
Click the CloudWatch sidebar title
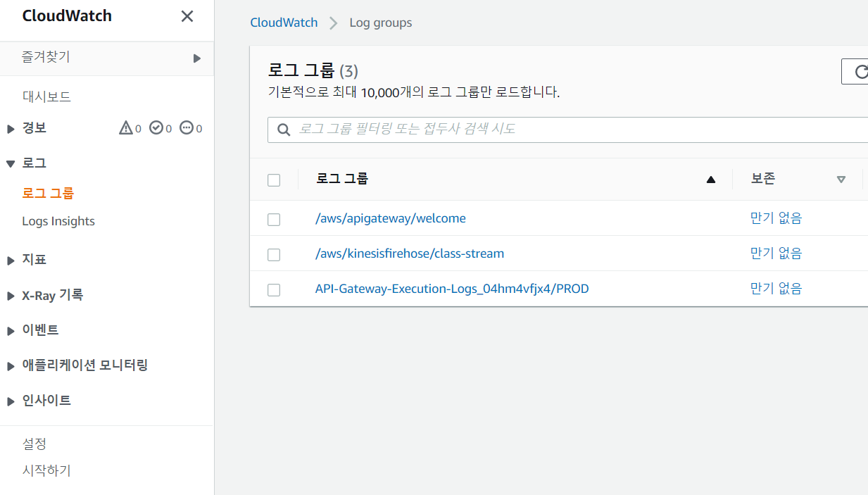click(67, 16)
